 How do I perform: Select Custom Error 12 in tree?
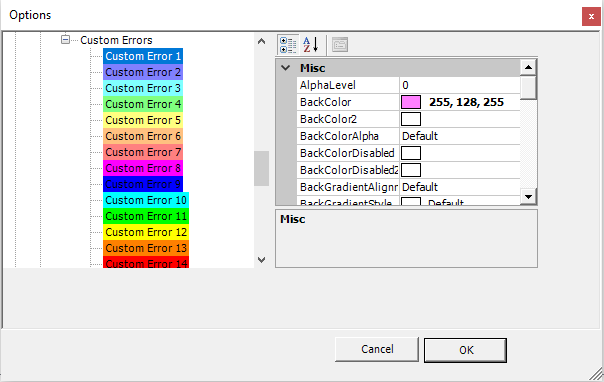146,232
